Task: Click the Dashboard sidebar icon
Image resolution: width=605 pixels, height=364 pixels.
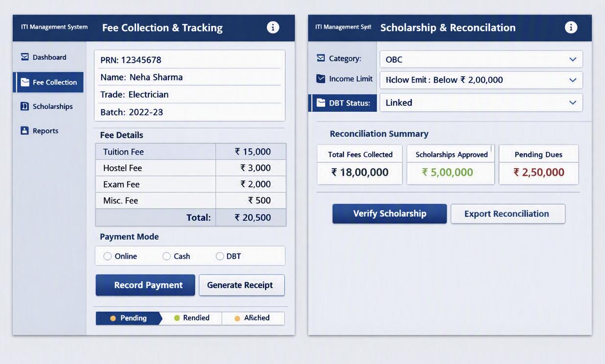Action: pyautogui.click(x=25, y=57)
